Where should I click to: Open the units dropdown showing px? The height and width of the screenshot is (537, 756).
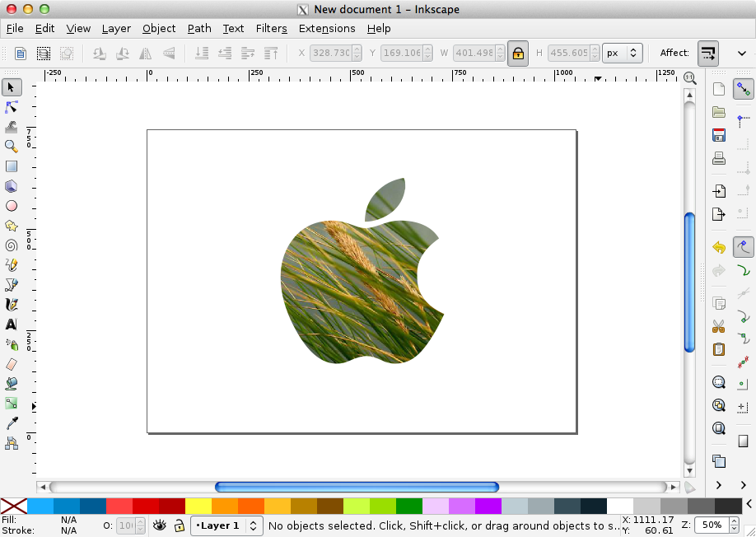[x=623, y=53]
